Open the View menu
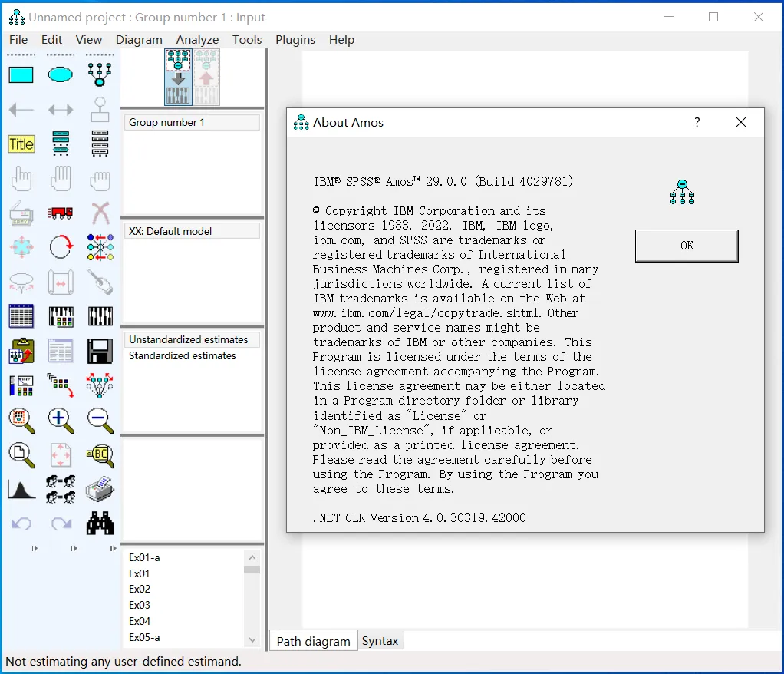The width and height of the screenshot is (784, 674). tap(88, 39)
